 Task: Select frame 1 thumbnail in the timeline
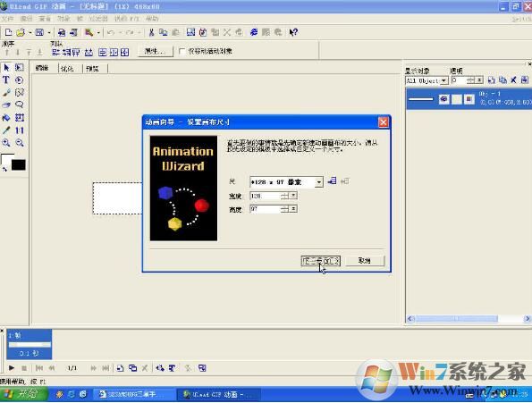30,344
